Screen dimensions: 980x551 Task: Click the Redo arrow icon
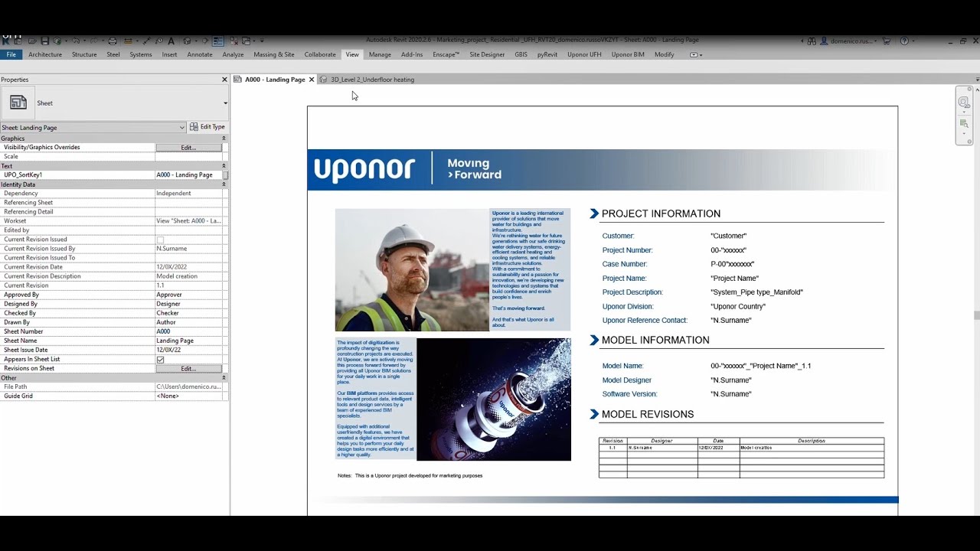click(x=94, y=41)
